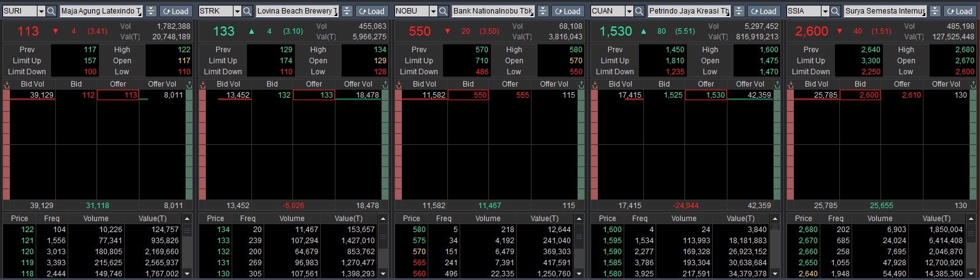Click the red down-arrow icon by CUAN Bid Vol

595,84
